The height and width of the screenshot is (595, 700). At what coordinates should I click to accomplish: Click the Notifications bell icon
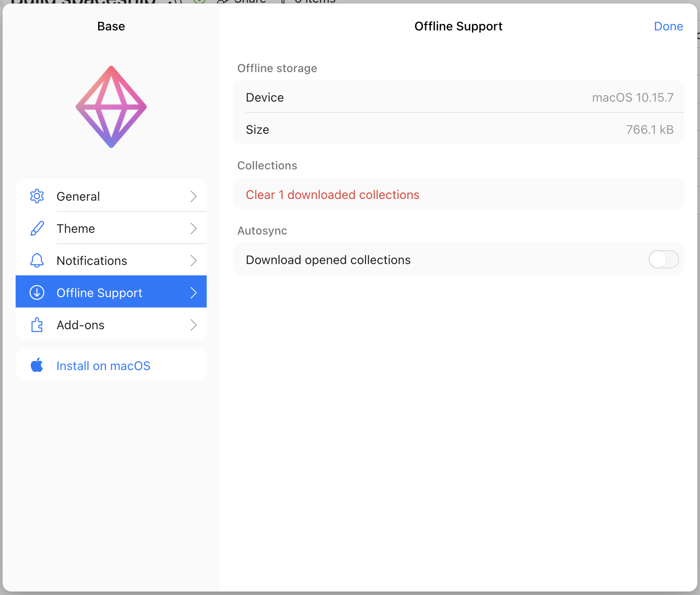coord(37,260)
